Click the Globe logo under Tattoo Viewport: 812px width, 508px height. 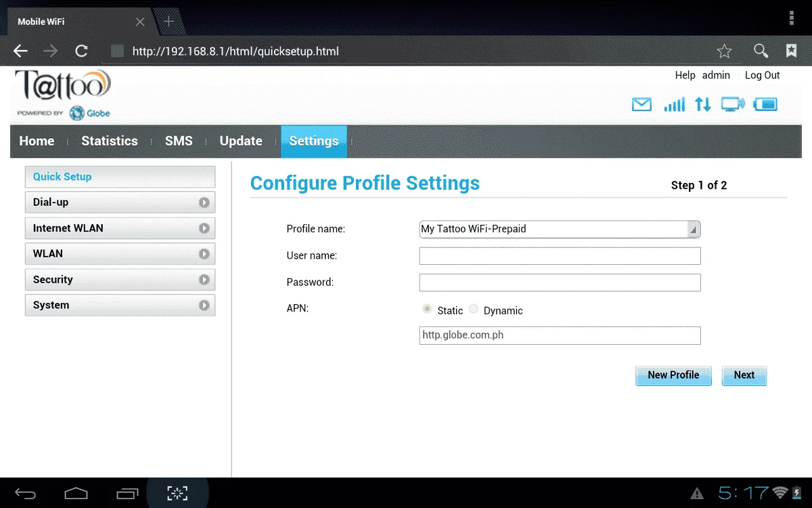point(89,113)
